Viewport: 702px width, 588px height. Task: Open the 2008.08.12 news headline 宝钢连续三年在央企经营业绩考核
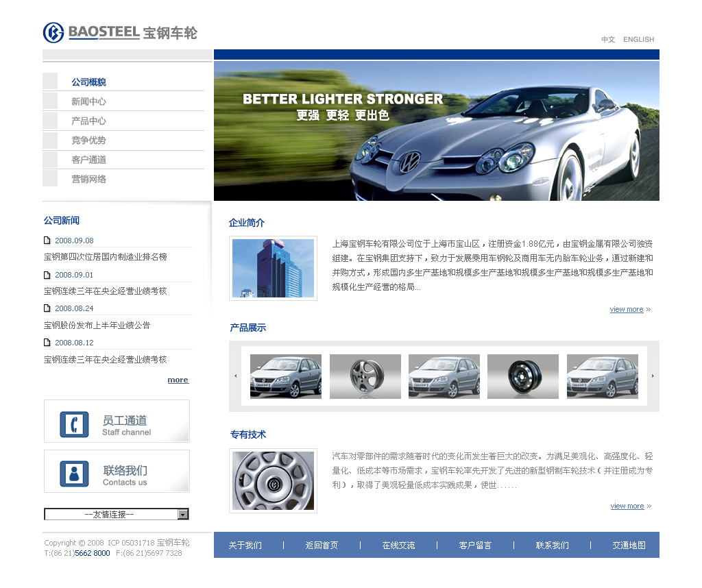105,360
